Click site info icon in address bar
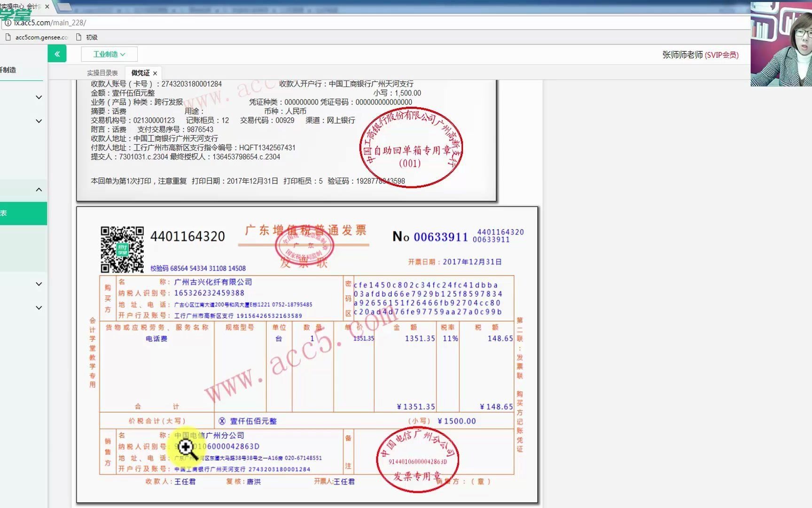Viewport: 812px width, 508px height. tap(8, 23)
